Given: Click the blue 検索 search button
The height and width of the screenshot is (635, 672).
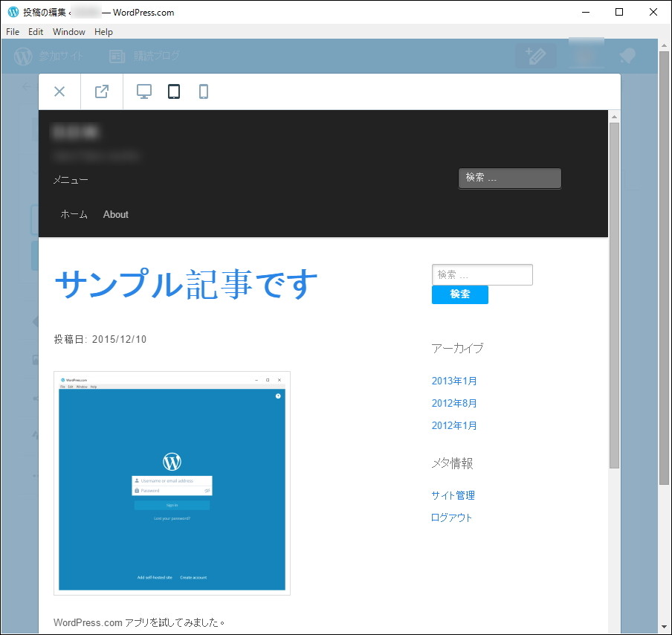Looking at the screenshot, I should pyautogui.click(x=459, y=294).
